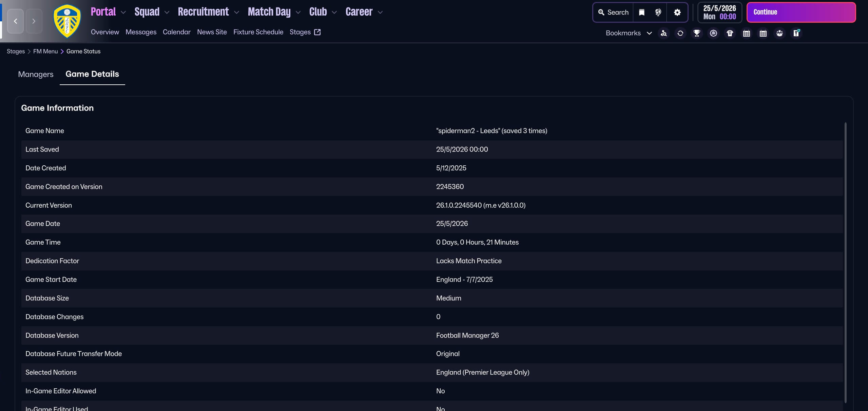868x411 pixels.
Task: Click the Search field
Action: (613, 13)
